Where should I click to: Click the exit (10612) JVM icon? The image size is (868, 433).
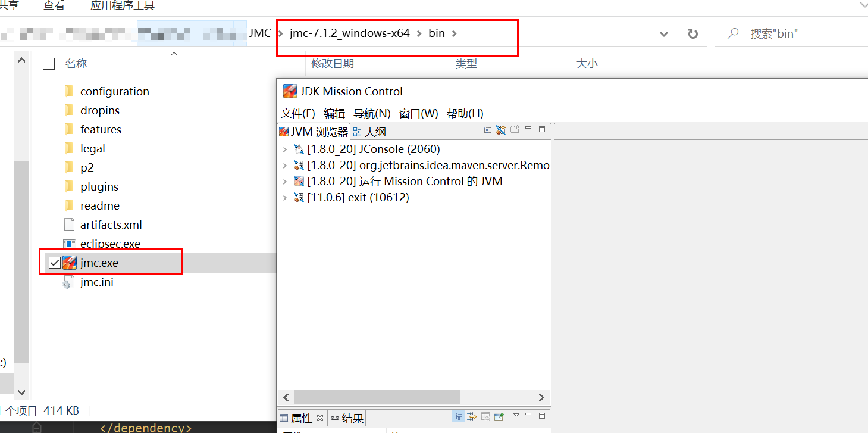pos(299,197)
